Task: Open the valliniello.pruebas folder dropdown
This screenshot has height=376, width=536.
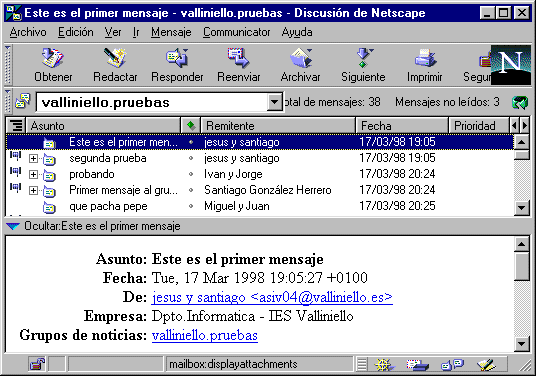Action: pyautogui.click(x=274, y=102)
